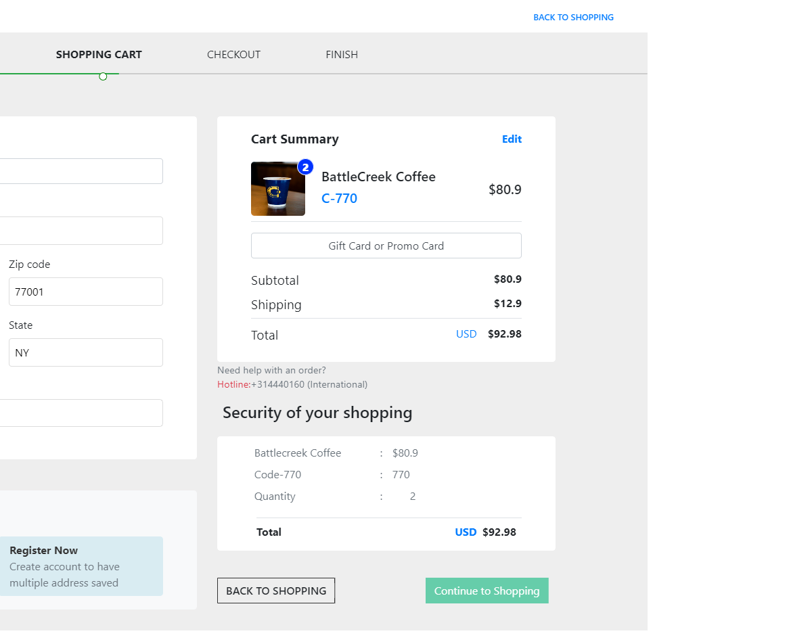The height and width of the screenshot is (644, 812).
Task: Go to the FINISH step tab
Action: point(342,55)
